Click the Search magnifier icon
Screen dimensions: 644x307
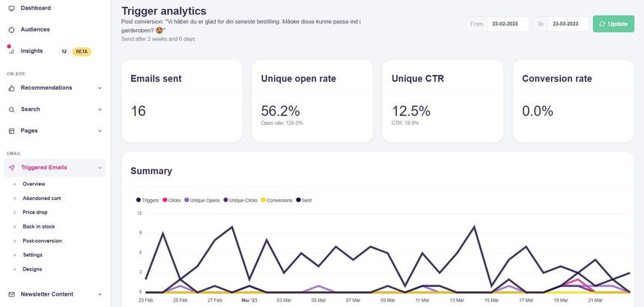11,109
